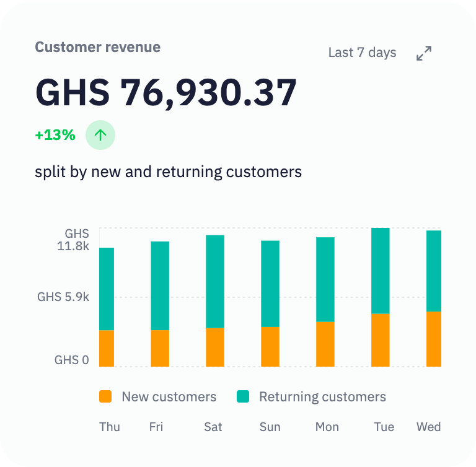Screen dimensions: 476x467
Task: Select Tuesday's orange new customers bar
Action: pos(381,340)
